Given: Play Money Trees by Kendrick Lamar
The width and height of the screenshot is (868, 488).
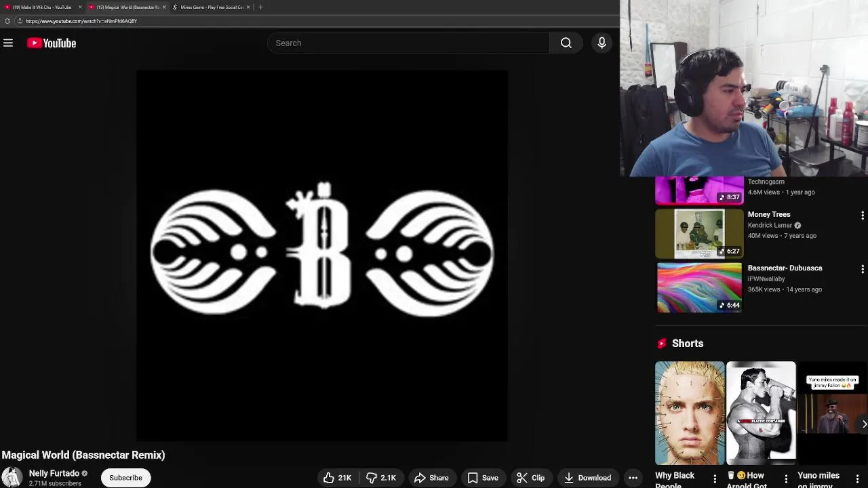Looking at the screenshot, I should click(769, 214).
